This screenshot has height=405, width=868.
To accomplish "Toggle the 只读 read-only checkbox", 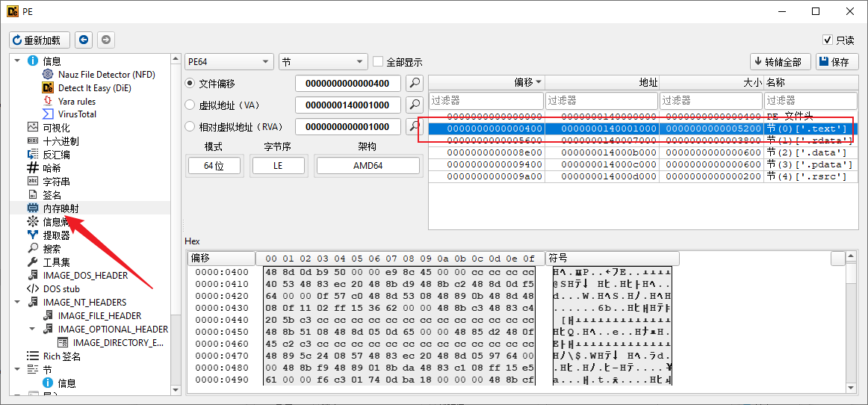I will (828, 40).
